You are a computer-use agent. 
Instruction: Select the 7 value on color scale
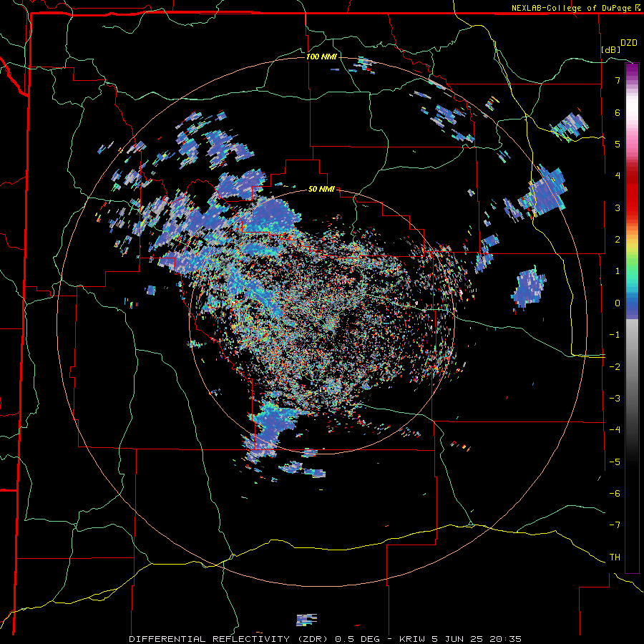point(618,80)
